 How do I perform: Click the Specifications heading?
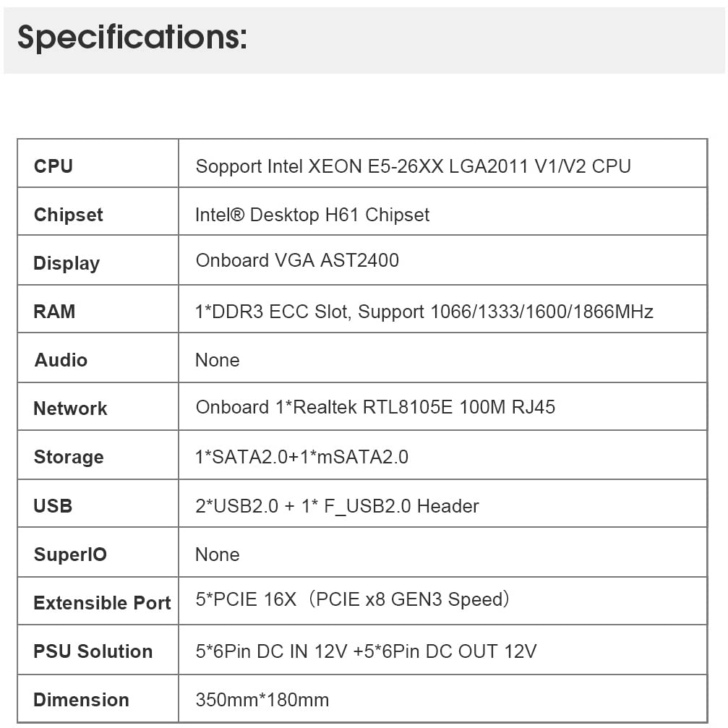[x=132, y=38]
